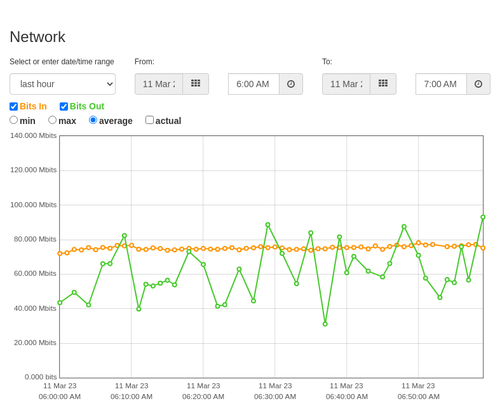Click the To date field '11 Mar'
The width and height of the screenshot is (500, 403).
[346, 84]
